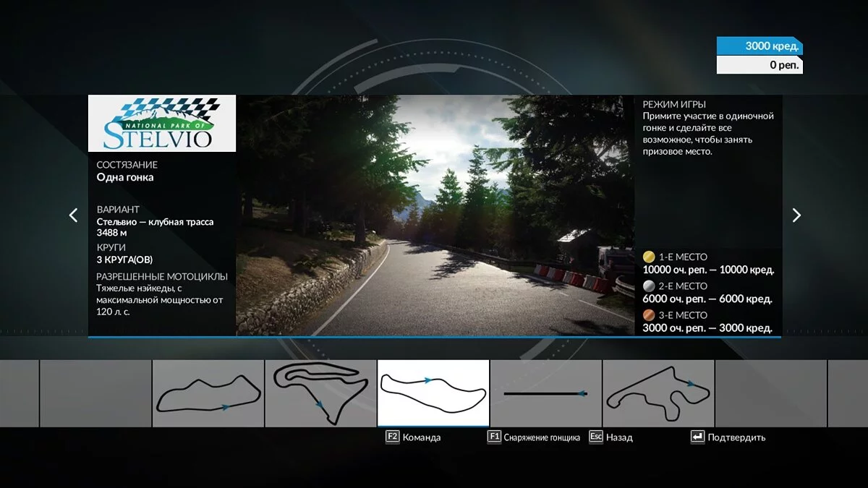868x488 pixels.
Task: Select the straight drag-strip track thumbnail
Action: pyautogui.click(x=546, y=393)
